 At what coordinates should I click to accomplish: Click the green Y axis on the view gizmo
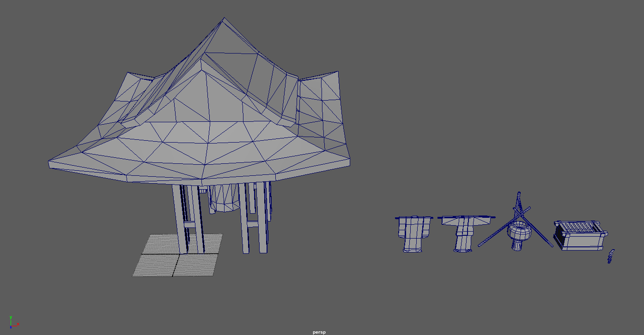pyautogui.click(x=11, y=317)
